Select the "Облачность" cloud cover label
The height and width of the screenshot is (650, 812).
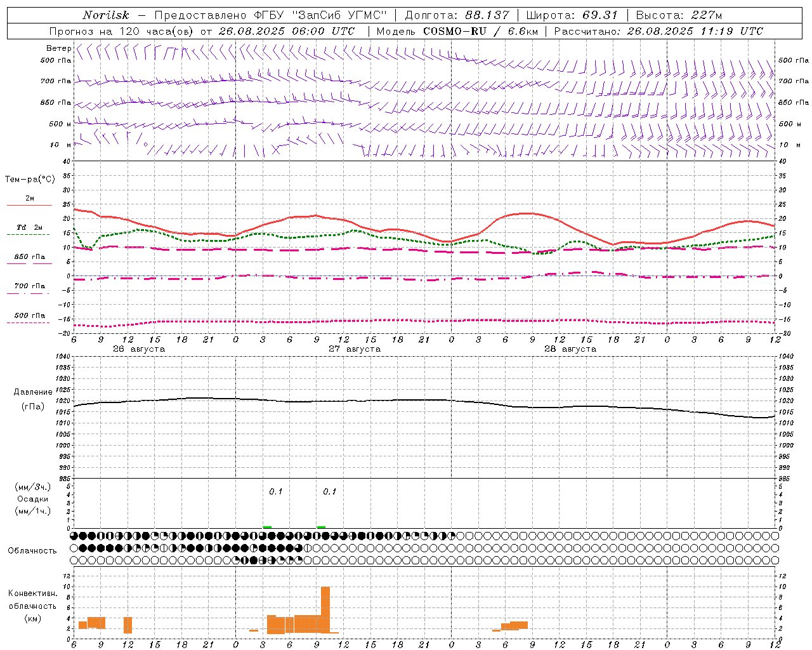(x=32, y=551)
